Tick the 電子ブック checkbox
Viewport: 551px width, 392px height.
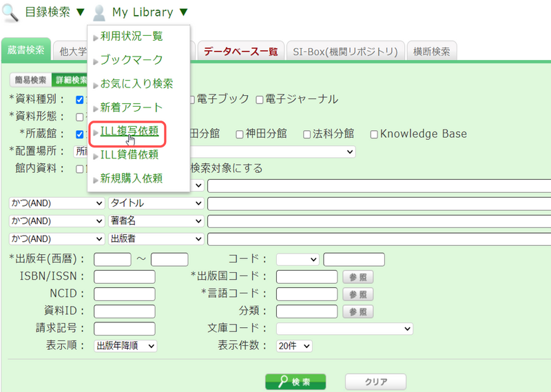[x=192, y=100]
